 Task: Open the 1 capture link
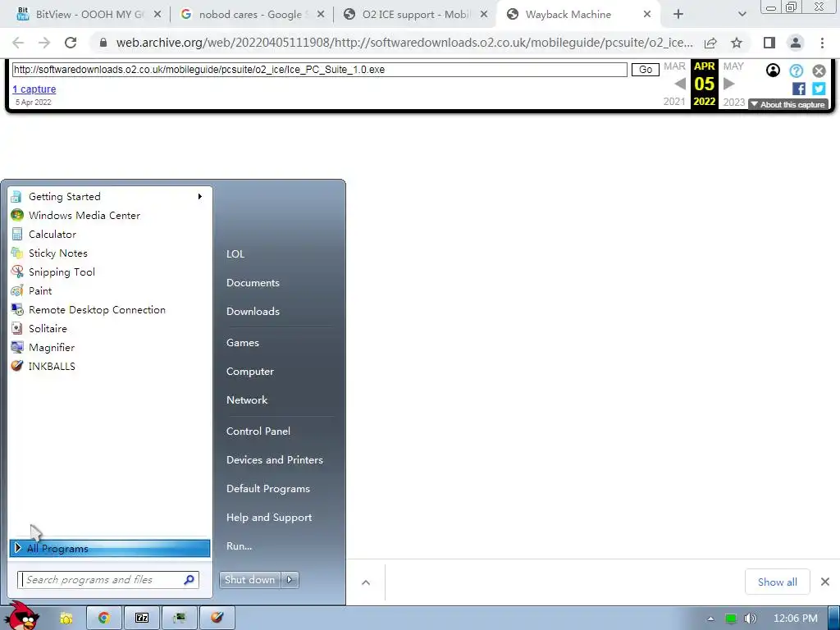click(x=34, y=89)
